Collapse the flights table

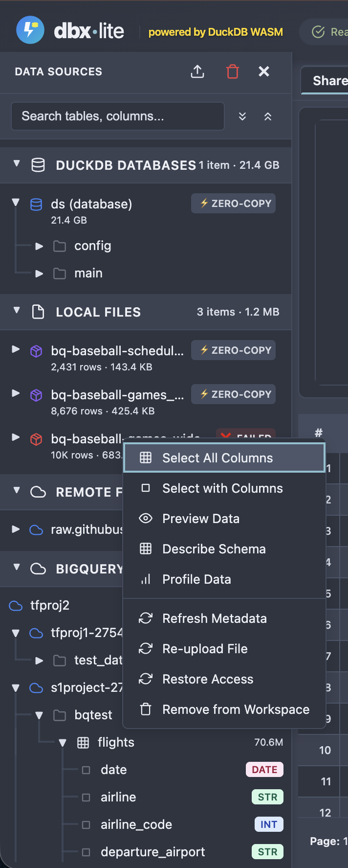[63, 743]
